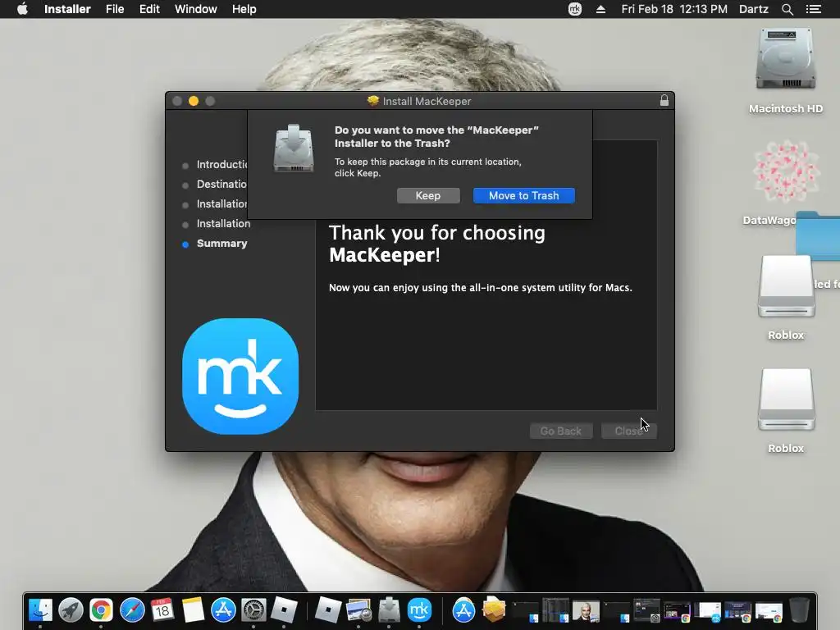Open Finder from the Dock

click(x=40, y=609)
